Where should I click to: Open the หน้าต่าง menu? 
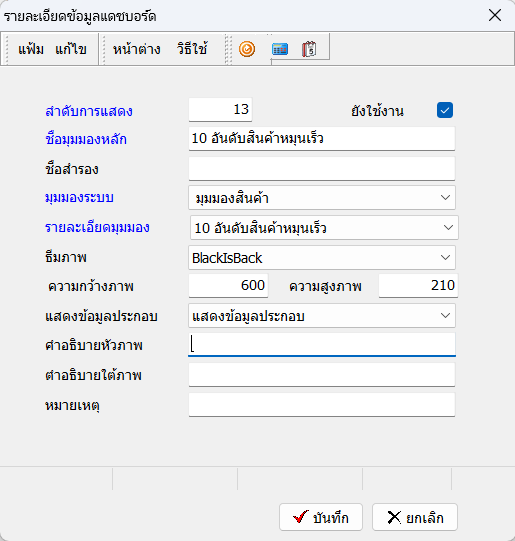point(137,49)
